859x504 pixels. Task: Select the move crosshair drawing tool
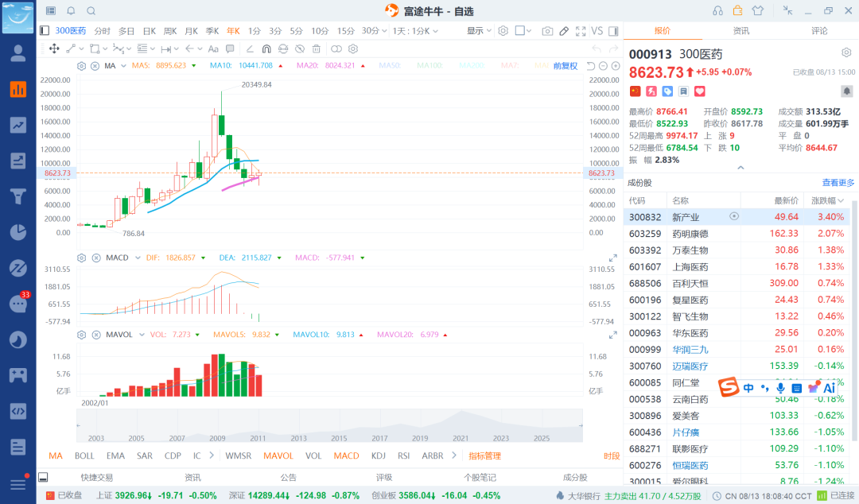(x=54, y=48)
